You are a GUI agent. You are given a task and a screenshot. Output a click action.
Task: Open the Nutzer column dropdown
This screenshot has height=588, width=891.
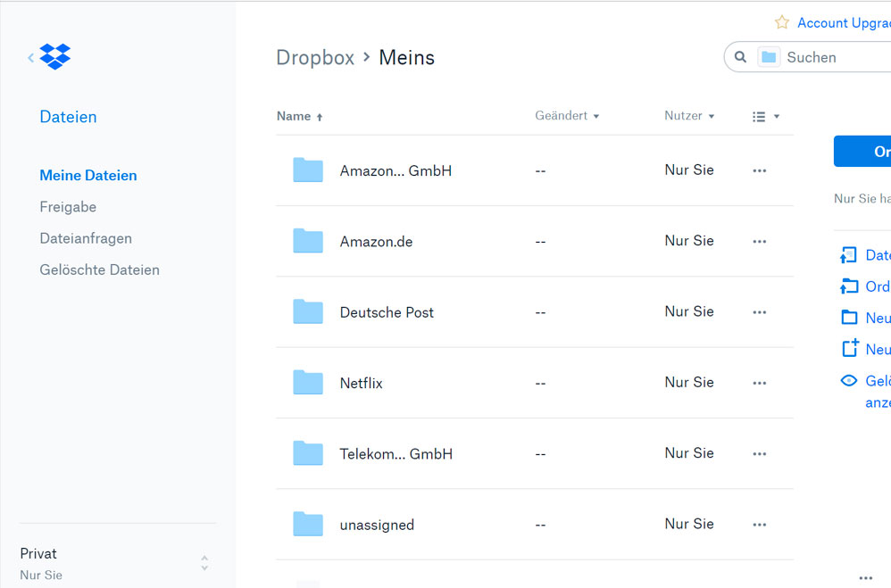point(689,115)
